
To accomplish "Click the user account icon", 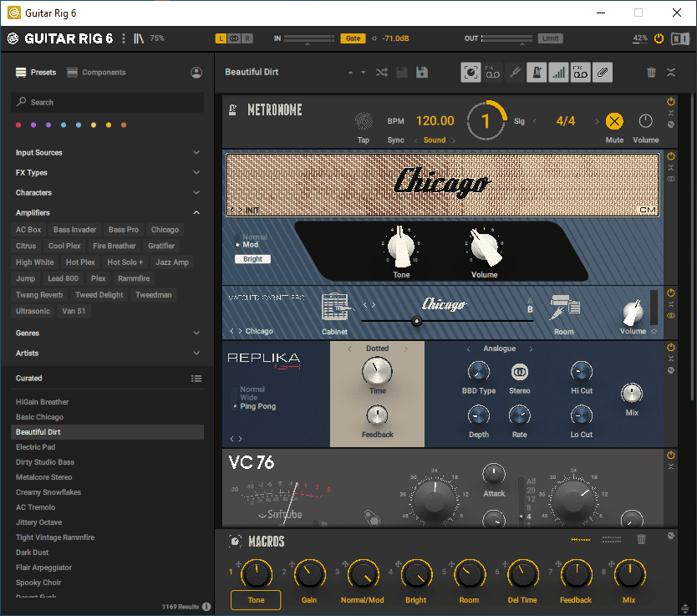I will point(196,73).
